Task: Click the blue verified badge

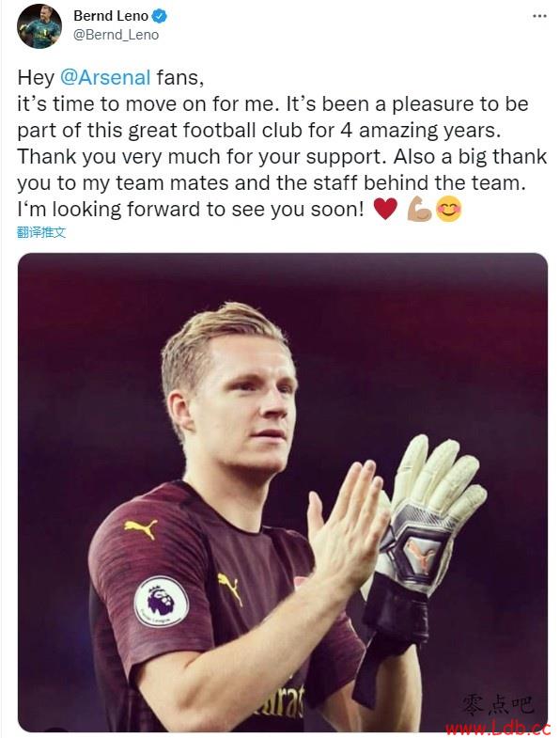Action: tap(160, 16)
